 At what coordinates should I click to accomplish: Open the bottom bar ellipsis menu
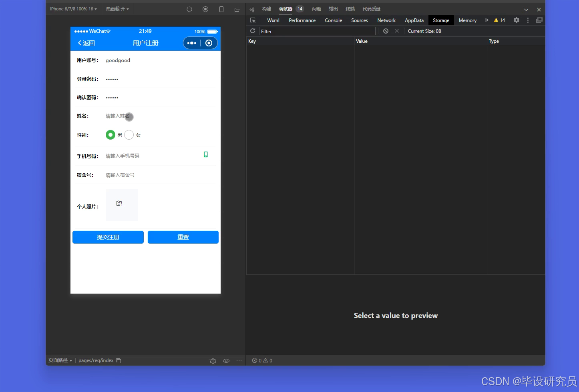pos(239,361)
